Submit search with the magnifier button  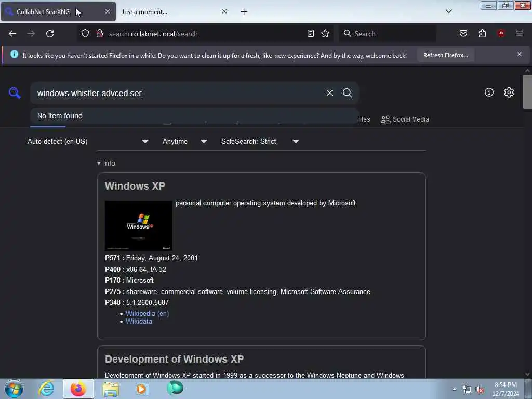[x=347, y=92]
